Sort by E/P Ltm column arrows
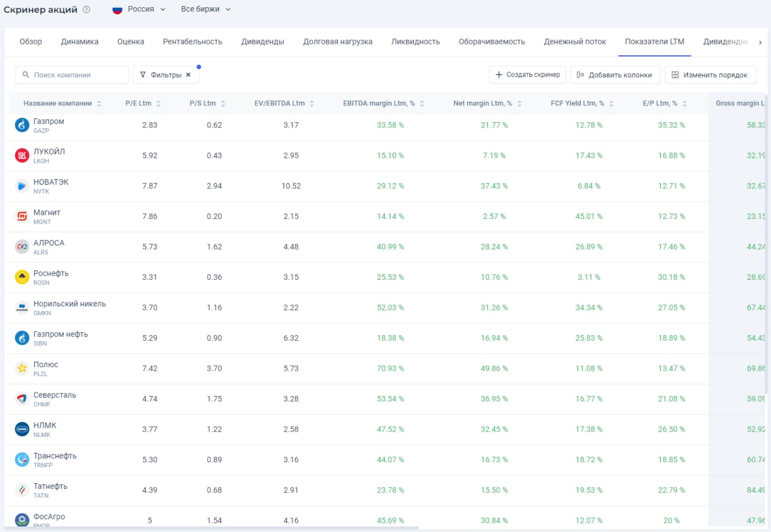The width and height of the screenshot is (771, 532). [x=685, y=104]
